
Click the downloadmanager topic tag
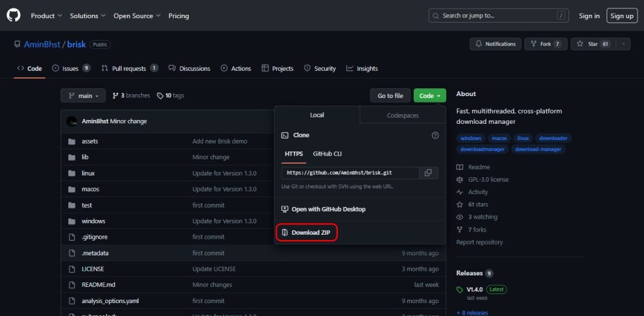click(482, 149)
